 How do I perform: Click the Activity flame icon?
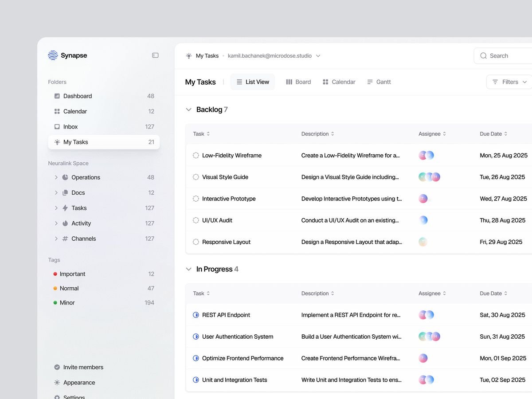[65, 223]
